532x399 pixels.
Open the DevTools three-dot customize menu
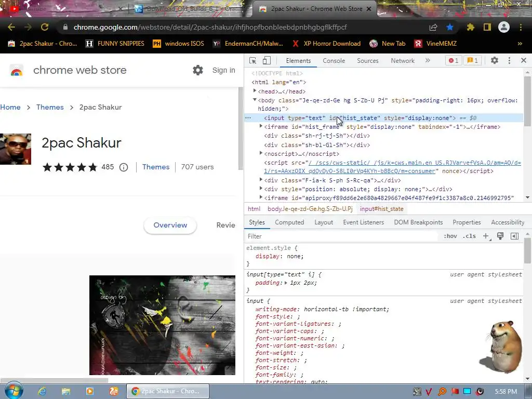click(x=509, y=60)
